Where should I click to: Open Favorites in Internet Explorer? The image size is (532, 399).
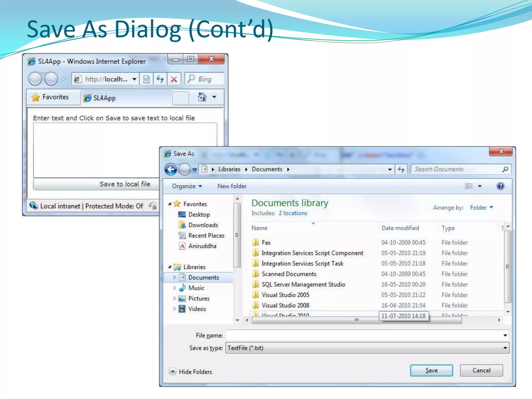(x=50, y=97)
